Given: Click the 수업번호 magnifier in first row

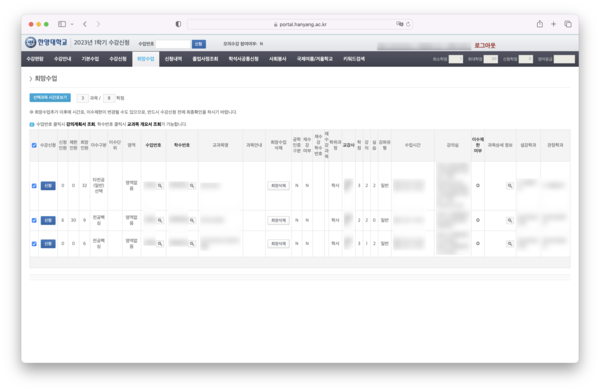Looking at the screenshot, I should (x=160, y=186).
